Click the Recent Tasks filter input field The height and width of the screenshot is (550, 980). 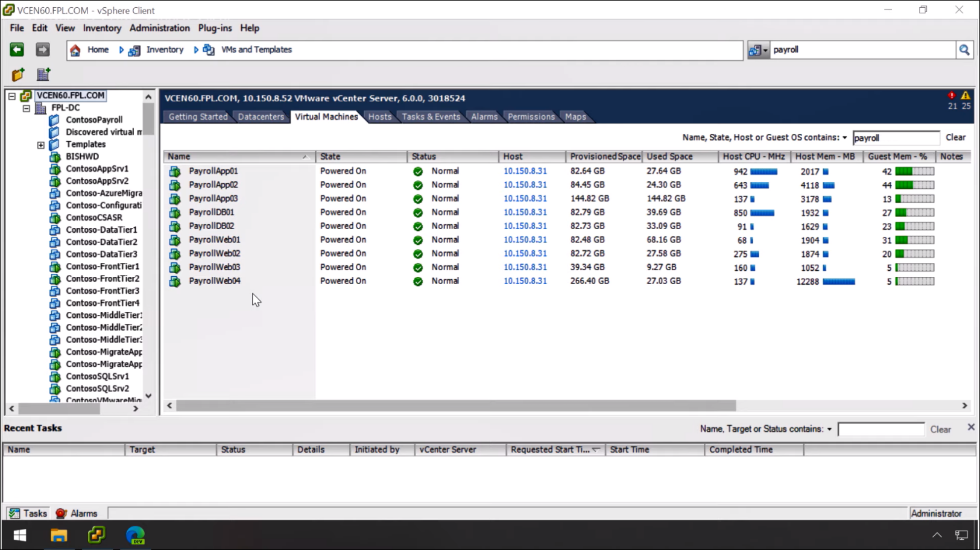(x=880, y=429)
